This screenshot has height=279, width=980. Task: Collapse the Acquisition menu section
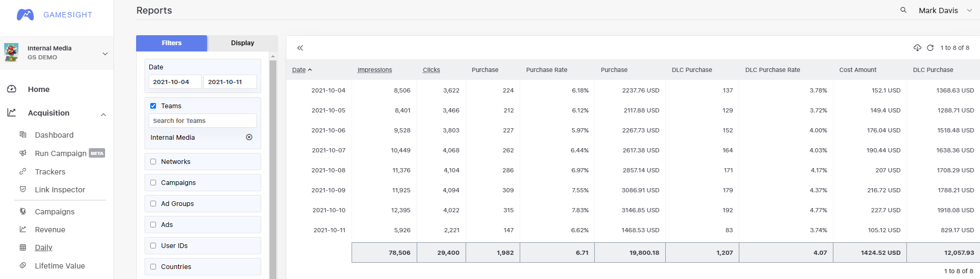point(104,113)
